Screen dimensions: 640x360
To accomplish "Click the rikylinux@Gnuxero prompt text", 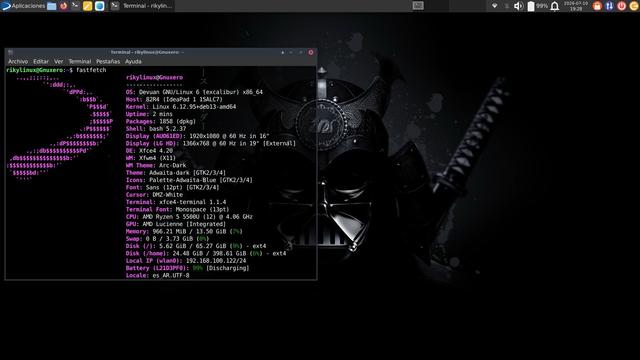I will point(35,70).
